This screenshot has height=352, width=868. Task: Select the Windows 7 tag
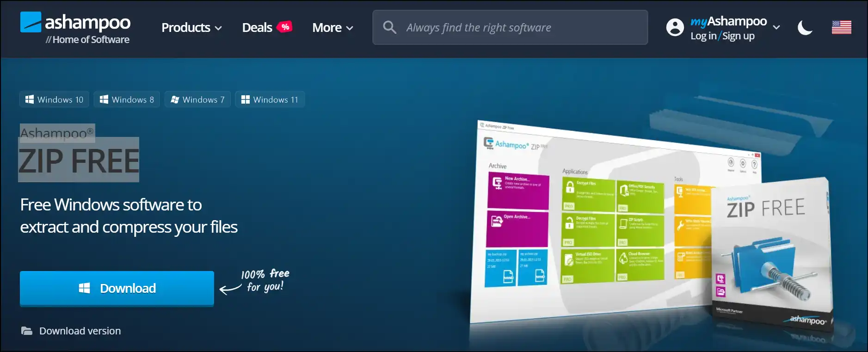197,99
